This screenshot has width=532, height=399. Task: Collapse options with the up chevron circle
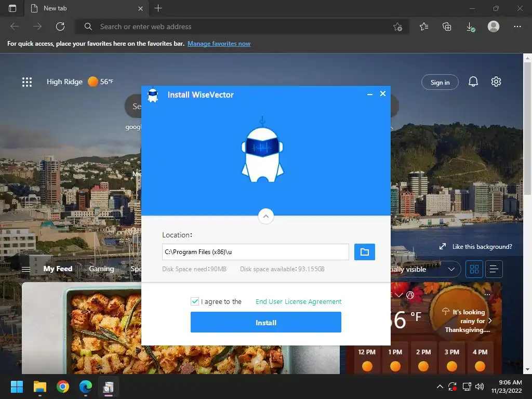point(266,216)
